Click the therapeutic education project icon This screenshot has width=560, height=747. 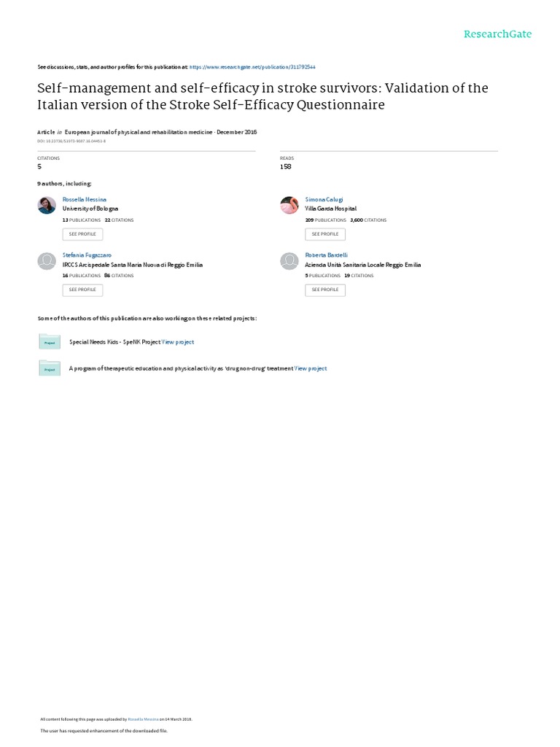coord(50,369)
